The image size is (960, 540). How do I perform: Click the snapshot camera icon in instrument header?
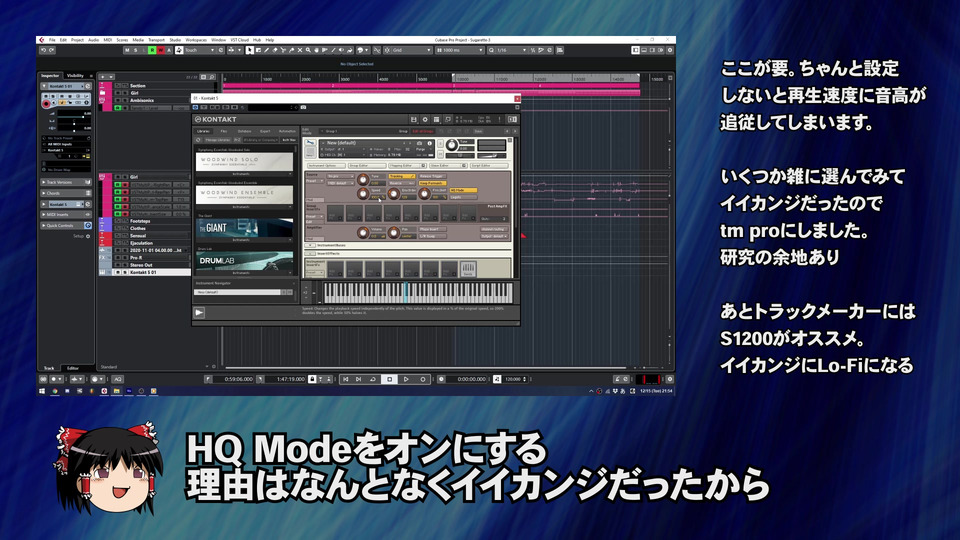click(419, 143)
